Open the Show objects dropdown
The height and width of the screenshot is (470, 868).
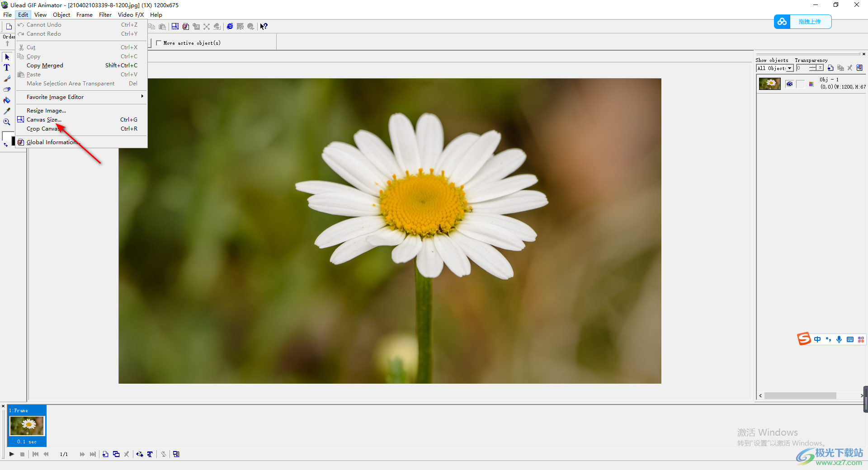pos(789,68)
